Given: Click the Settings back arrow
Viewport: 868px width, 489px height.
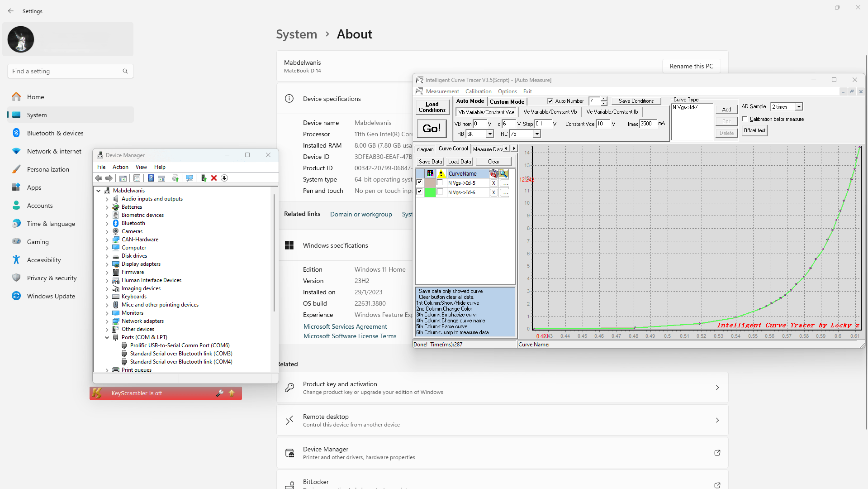Looking at the screenshot, I should [11, 11].
